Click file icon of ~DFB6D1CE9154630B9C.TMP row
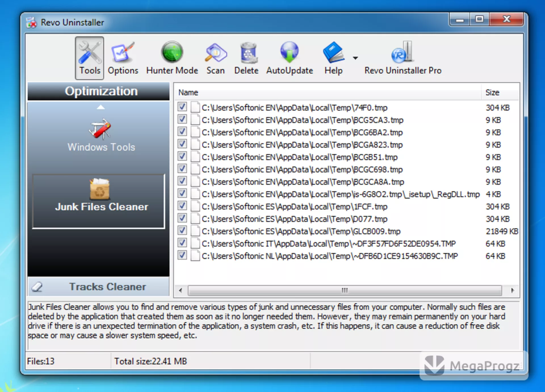545x392 pixels. tap(195, 256)
